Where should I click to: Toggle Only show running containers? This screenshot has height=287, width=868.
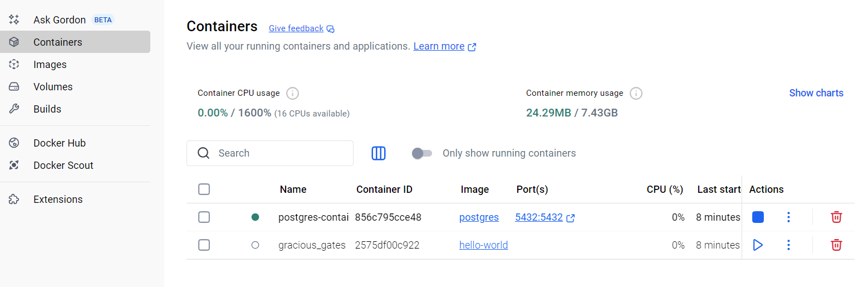[x=422, y=153]
